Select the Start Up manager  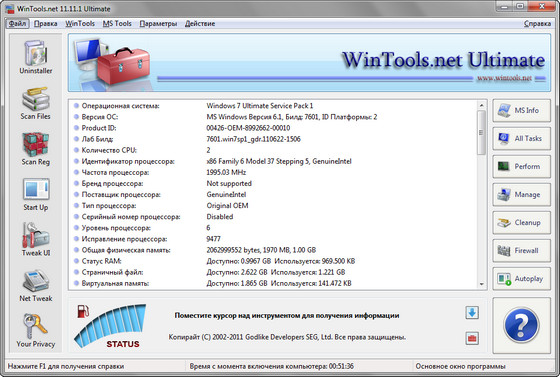(35, 194)
